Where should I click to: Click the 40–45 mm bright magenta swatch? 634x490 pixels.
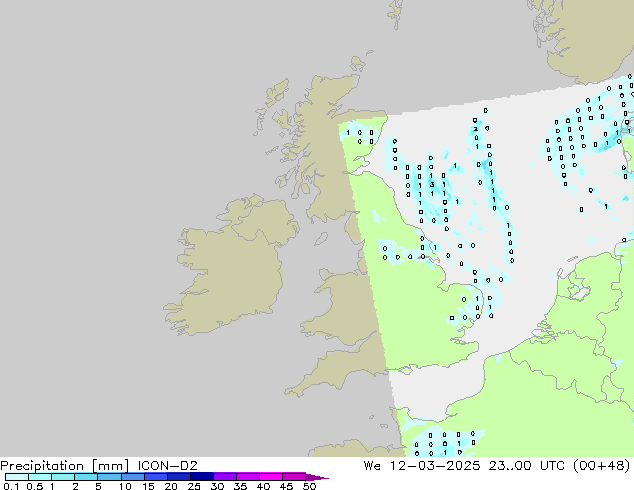coord(271,477)
